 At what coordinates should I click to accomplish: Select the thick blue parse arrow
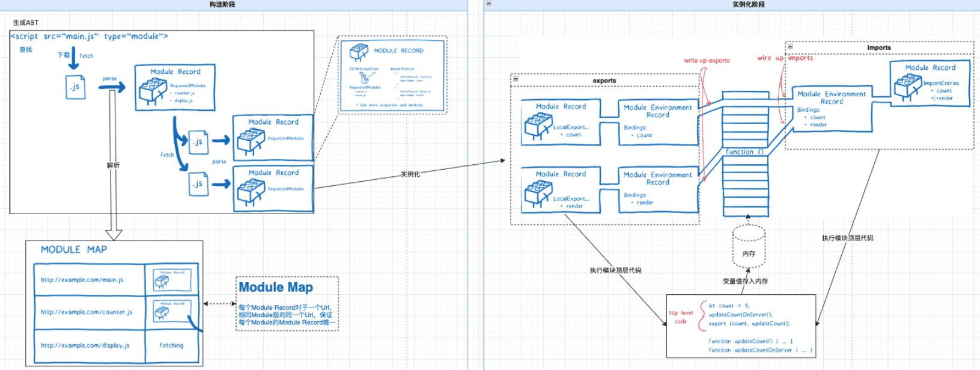click(112, 87)
